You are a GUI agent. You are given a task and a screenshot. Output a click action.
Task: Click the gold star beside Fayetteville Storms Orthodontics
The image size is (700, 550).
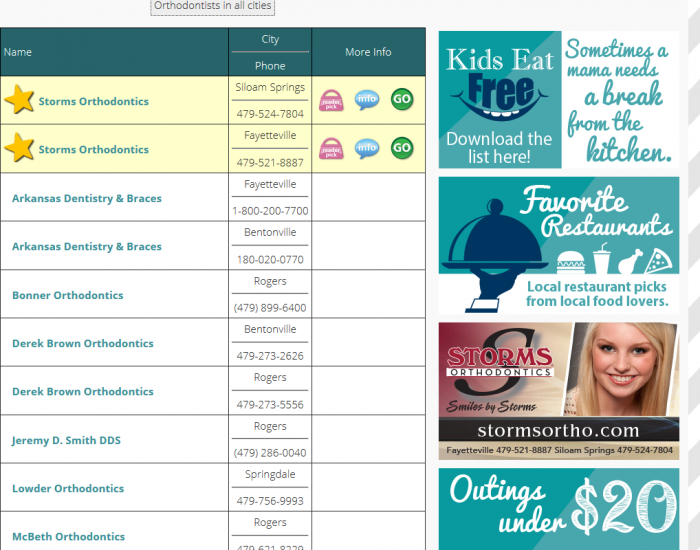[x=19, y=148]
